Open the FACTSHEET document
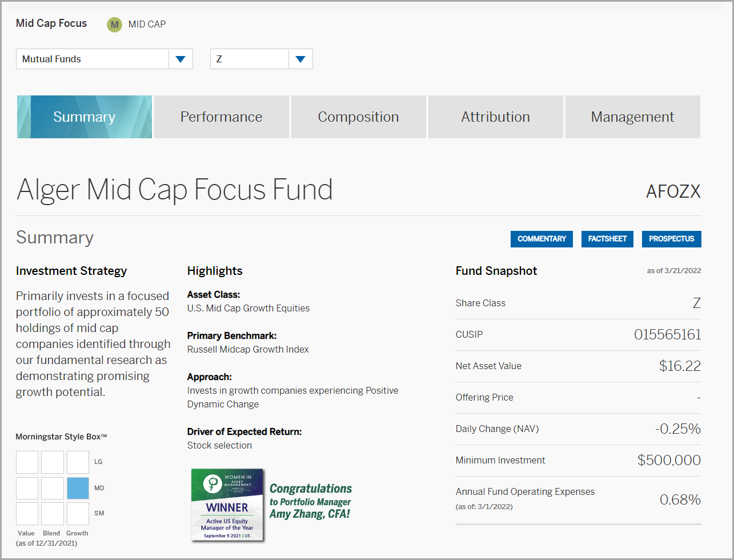 pos(607,239)
